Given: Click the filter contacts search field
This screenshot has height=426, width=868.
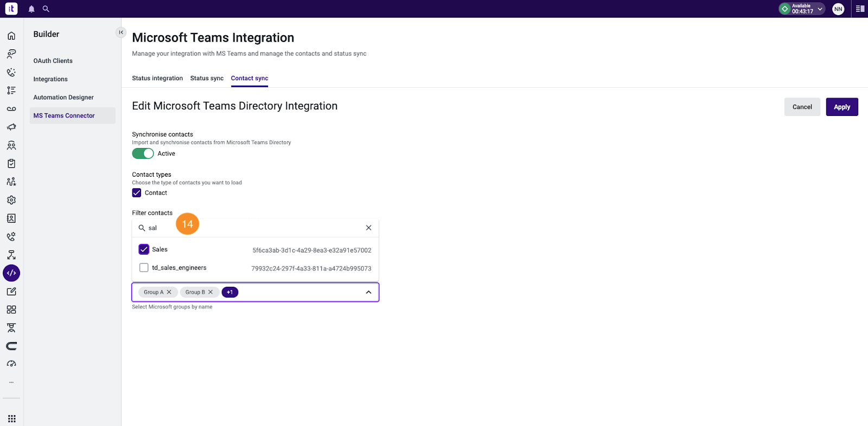Looking at the screenshot, I should (x=255, y=228).
